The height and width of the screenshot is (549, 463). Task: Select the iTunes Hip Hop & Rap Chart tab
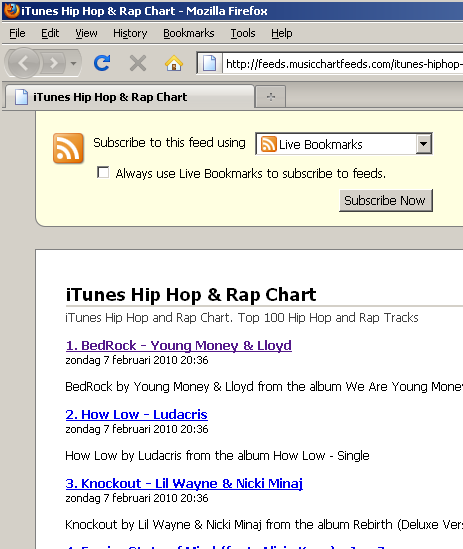(x=130, y=97)
